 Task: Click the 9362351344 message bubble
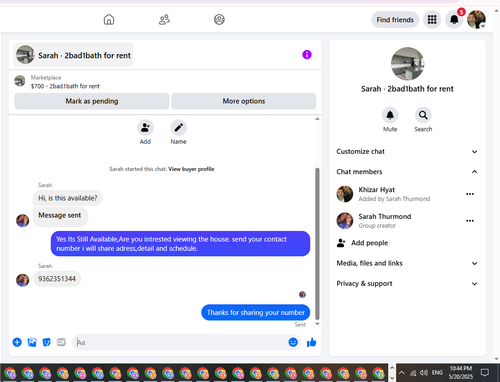57,279
